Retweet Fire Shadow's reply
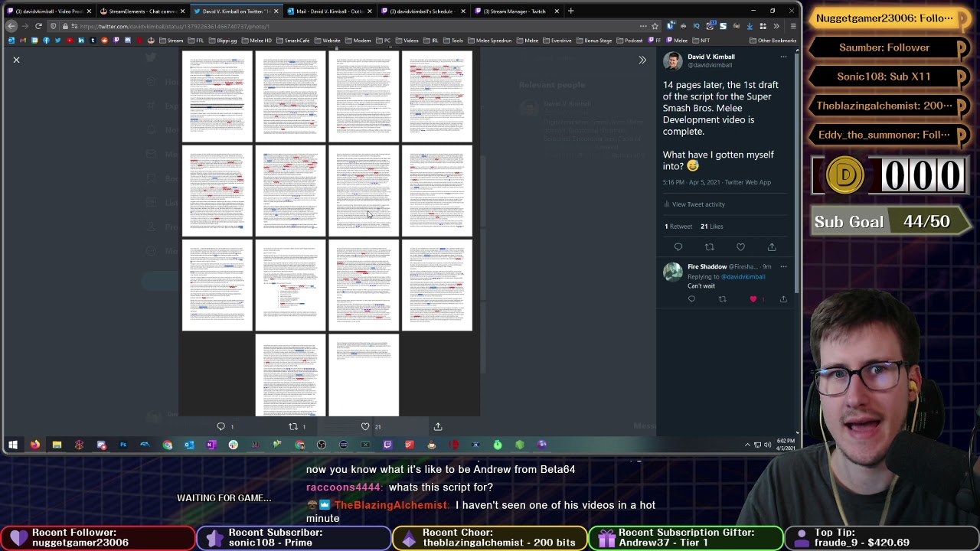The width and height of the screenshot is (980, 551). tap(722, 299)
